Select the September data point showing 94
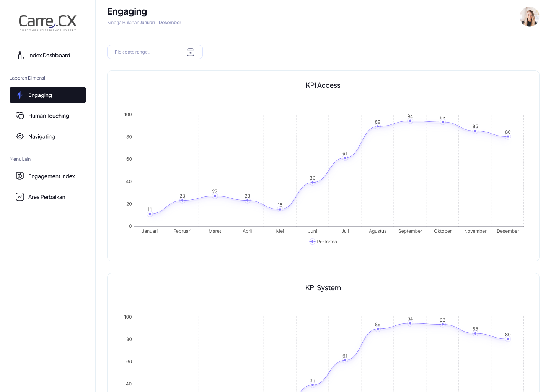 (x=410, y=121)
